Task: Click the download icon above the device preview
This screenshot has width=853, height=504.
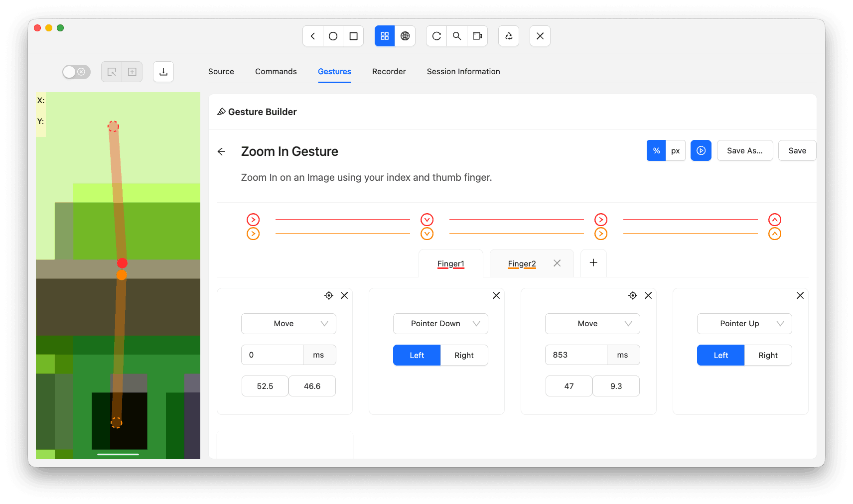Action: click(163, 72)
